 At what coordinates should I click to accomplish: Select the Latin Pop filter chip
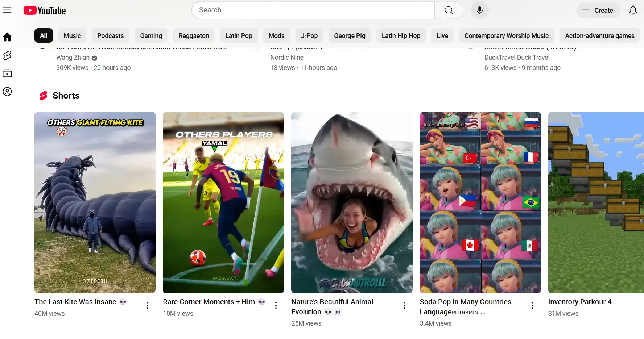pos(239,35)
